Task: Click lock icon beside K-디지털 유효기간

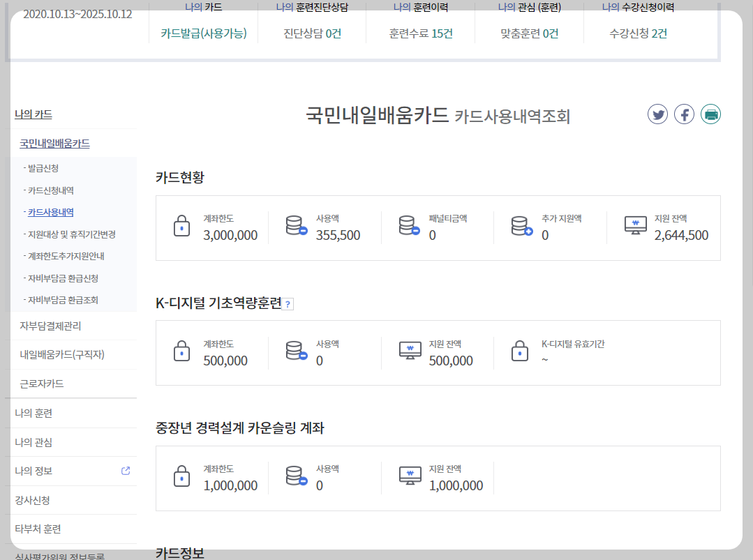Action: pos(520,351)
